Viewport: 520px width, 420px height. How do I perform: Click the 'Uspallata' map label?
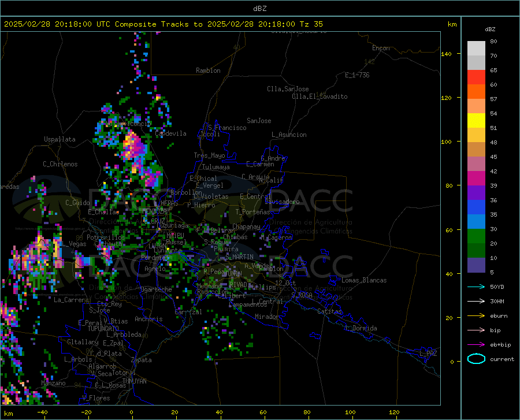60,139
